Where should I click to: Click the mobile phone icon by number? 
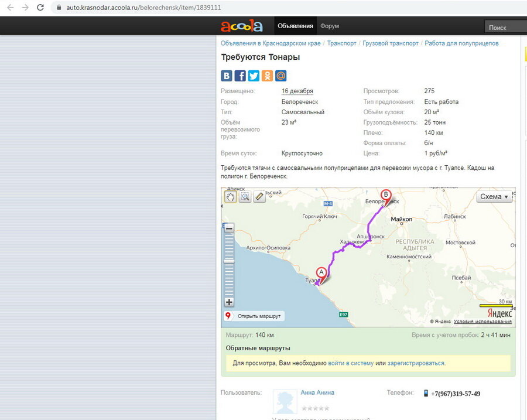coord(426,393)
